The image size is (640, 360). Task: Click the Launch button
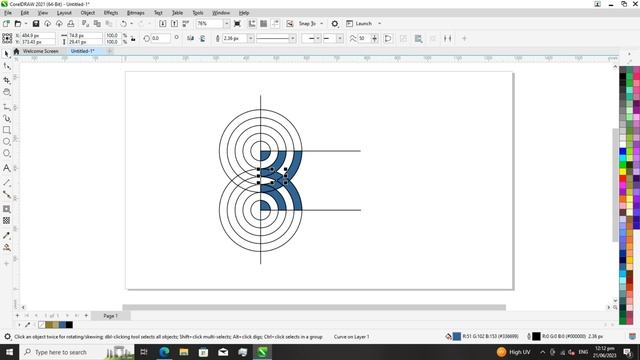coord(359,24)
